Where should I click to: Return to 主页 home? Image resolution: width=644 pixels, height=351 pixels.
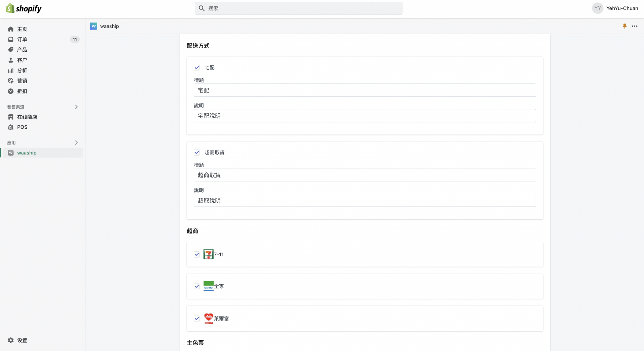tap(22, 29)
